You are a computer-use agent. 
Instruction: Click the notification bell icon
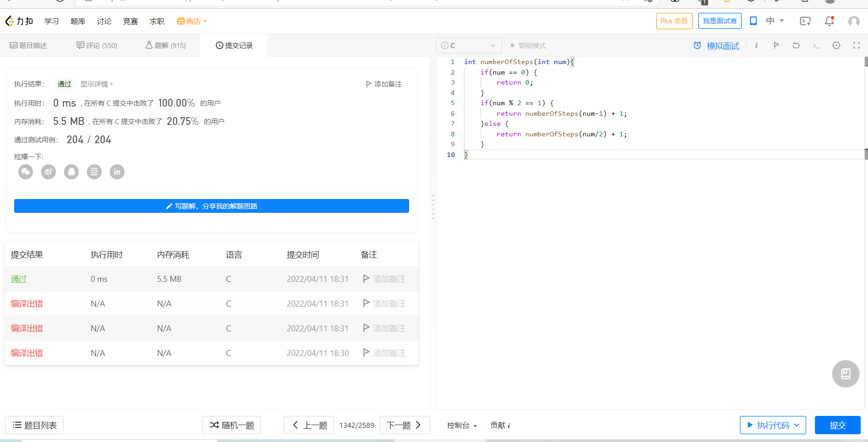(829, 21)
